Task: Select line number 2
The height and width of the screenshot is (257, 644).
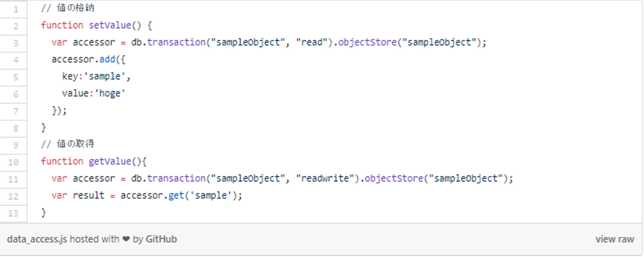Action: (x=16, y=26)
